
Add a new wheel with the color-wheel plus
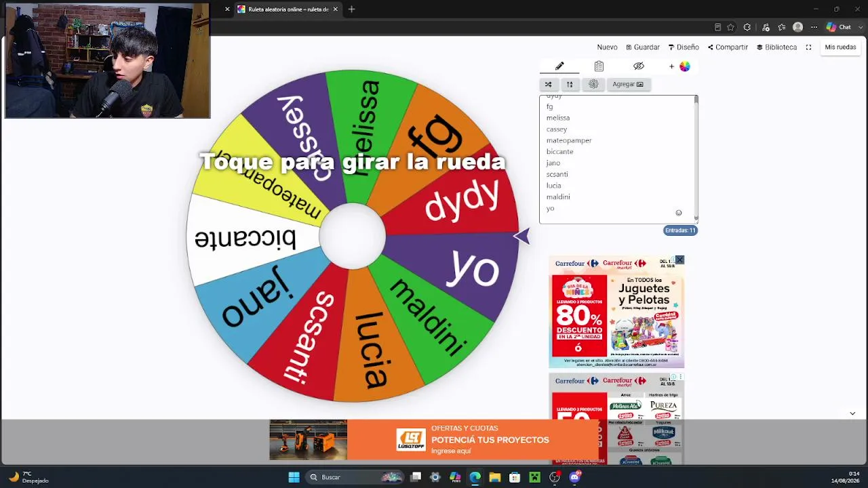coord(680,66)
